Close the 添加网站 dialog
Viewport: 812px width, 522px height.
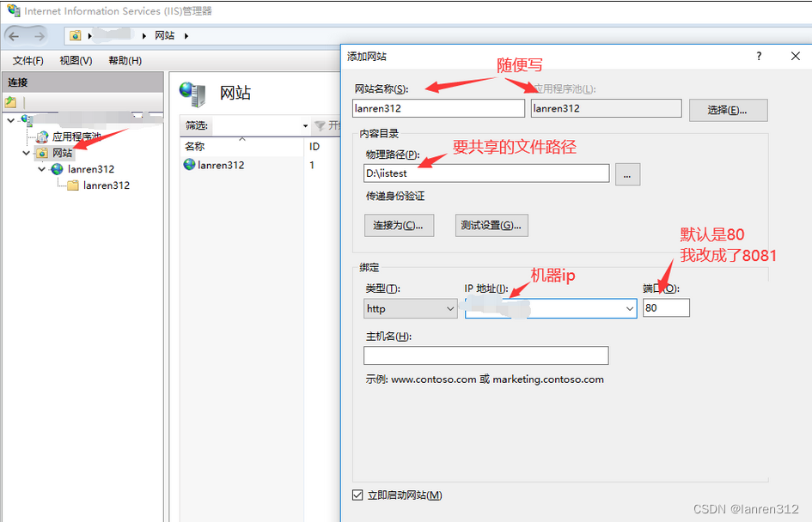pos(796,56)
